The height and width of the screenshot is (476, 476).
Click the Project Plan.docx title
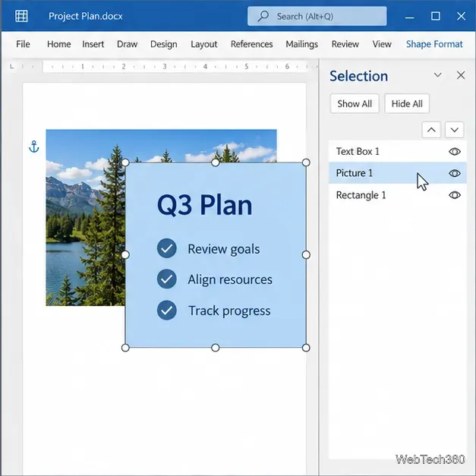86,16
